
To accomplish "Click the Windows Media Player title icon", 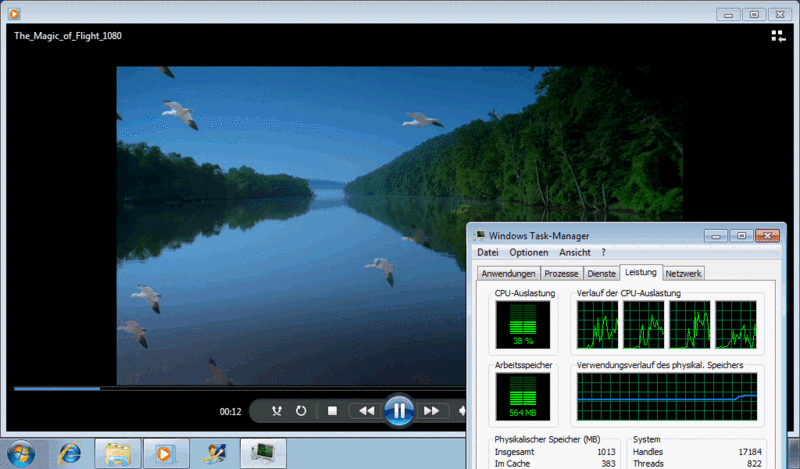I will (x=14, y=14).
